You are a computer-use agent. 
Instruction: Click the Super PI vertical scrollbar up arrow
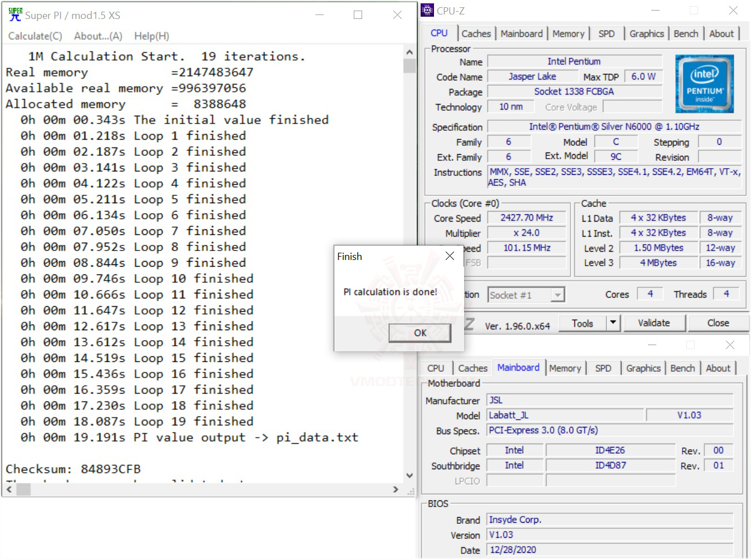coord(409,52)
